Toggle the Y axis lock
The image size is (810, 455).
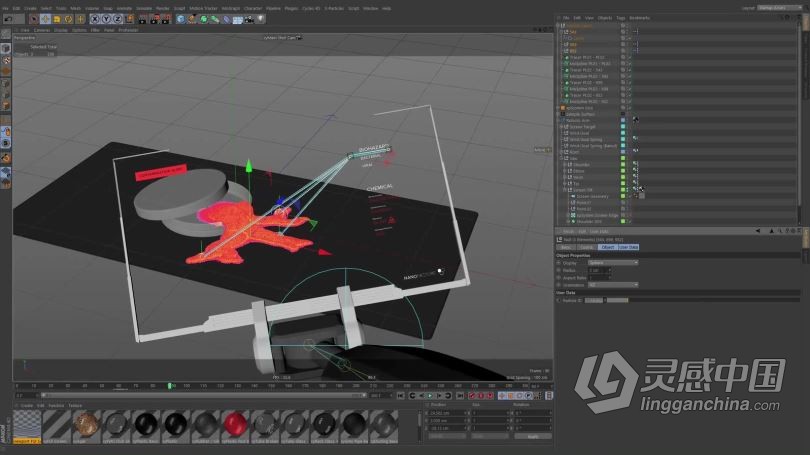click(106, 19)
